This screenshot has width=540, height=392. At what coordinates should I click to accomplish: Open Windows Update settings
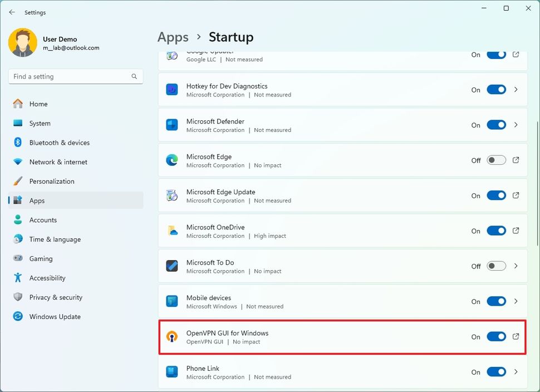[x=55, y=316]
